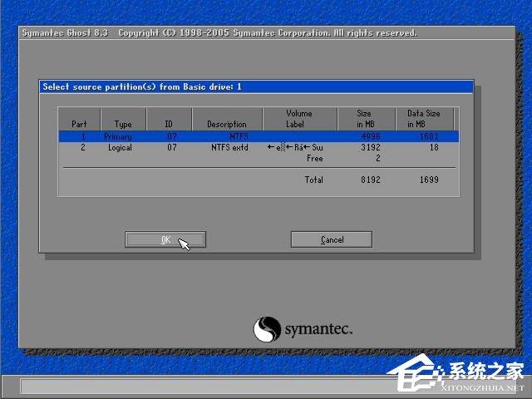
Task: Click the Select source partition title bar
Action: 256,86
